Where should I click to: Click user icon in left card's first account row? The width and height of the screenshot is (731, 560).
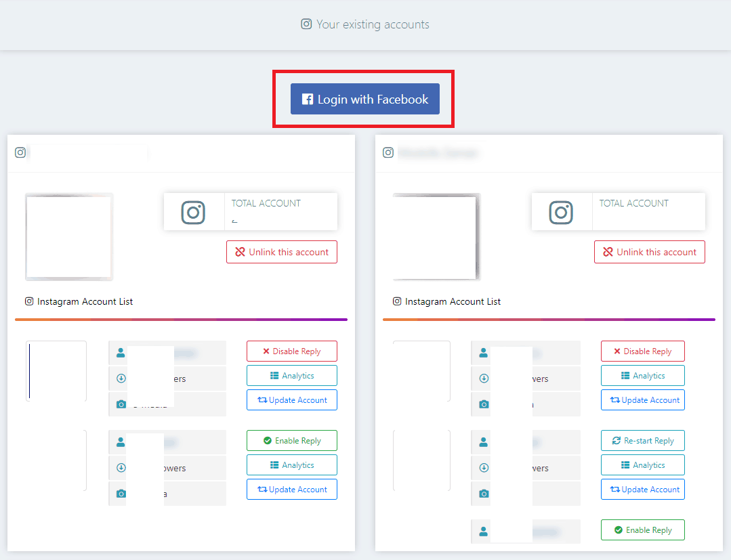[121, 353]
